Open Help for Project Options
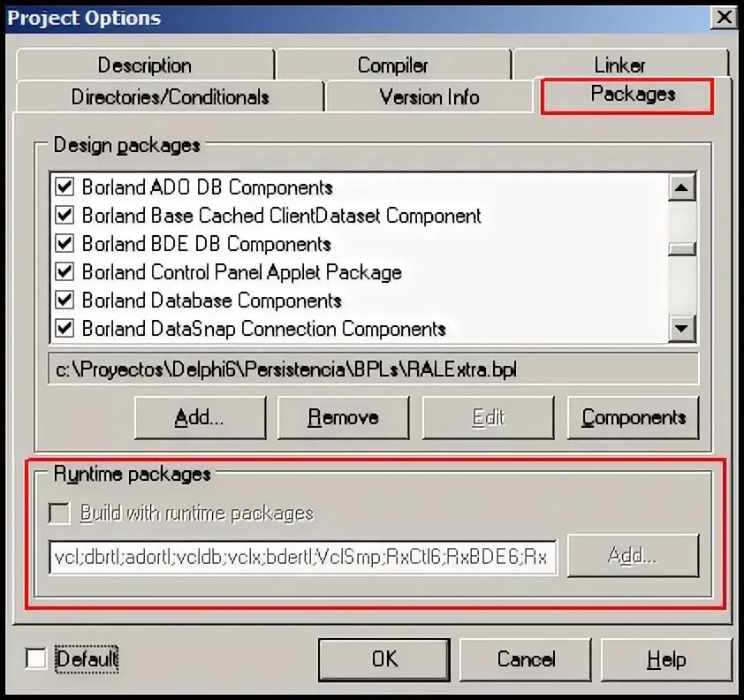This screenshot has height=700, width=744. tap(666, 659)
